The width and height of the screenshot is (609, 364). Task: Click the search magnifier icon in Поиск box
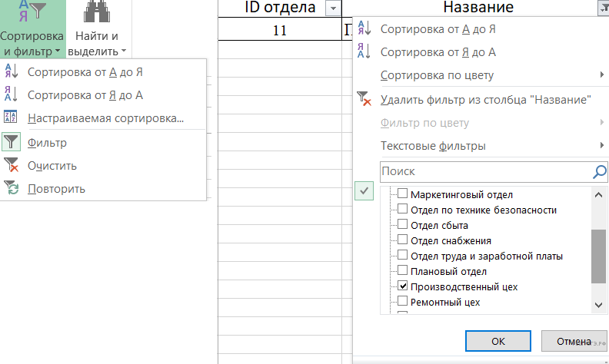pyautogui.click(x=599, y=172)
